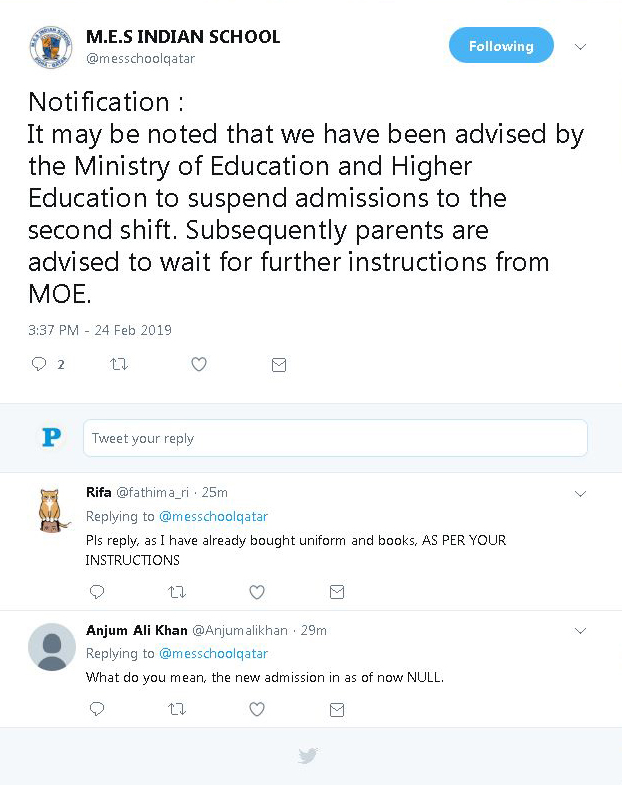Click the 'Tweet your reply' field
622x785 pixels.
(x=335, y=438)
